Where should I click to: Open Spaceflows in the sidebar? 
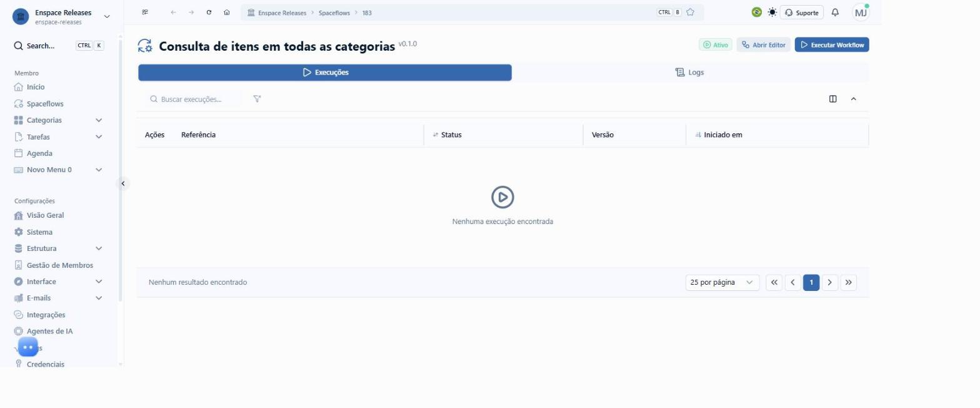point(45,104)
